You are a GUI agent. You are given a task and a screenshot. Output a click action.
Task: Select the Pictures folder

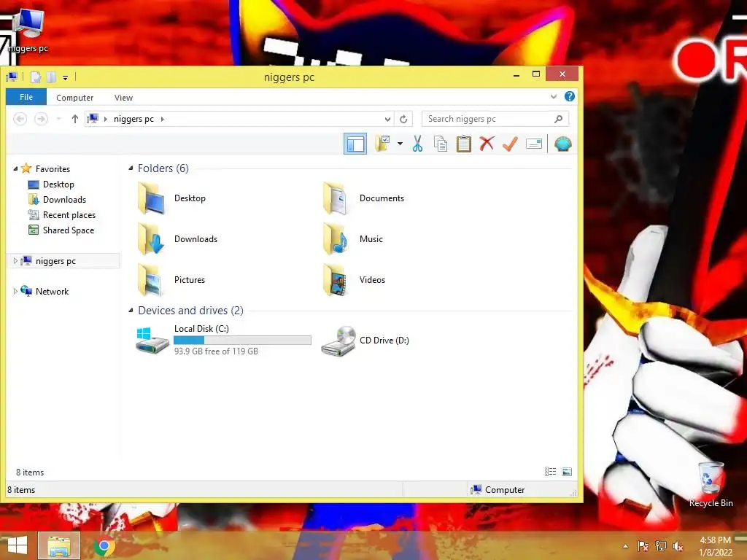171,280
